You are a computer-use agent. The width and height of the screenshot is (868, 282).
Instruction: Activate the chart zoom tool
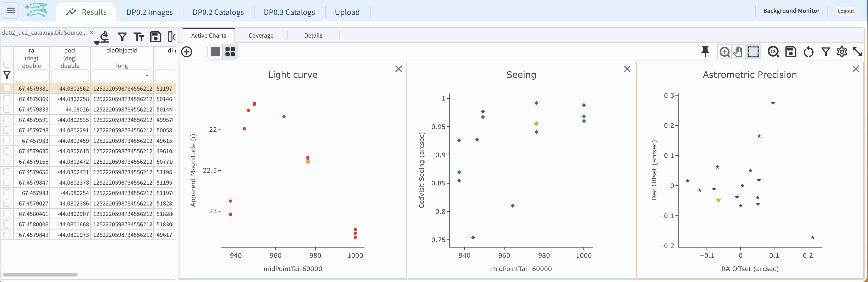725,52
